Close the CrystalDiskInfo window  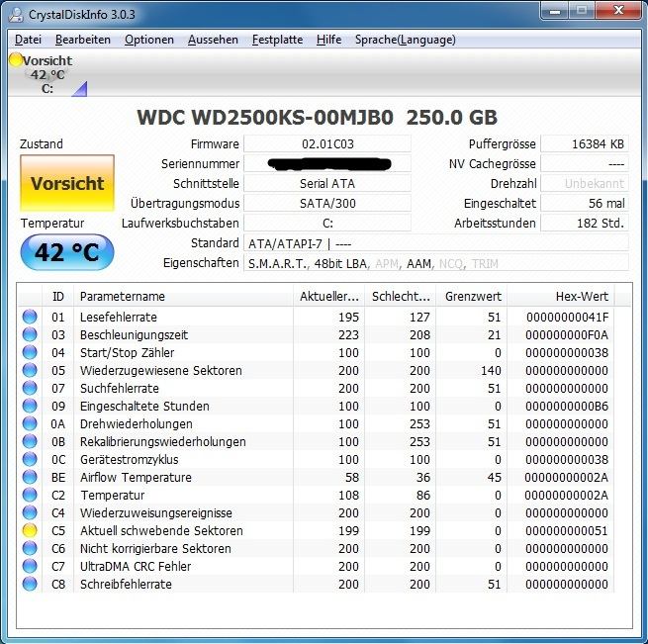618,11
